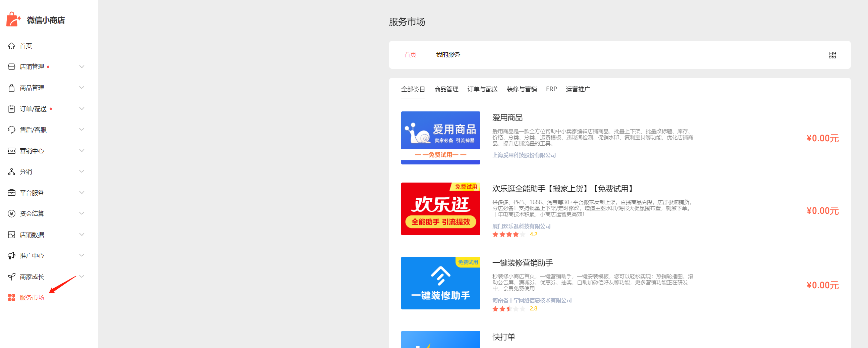This screenshot has height=348, width=868.
Task: Click the 售后/客服 headset icon
Action: 11,130
